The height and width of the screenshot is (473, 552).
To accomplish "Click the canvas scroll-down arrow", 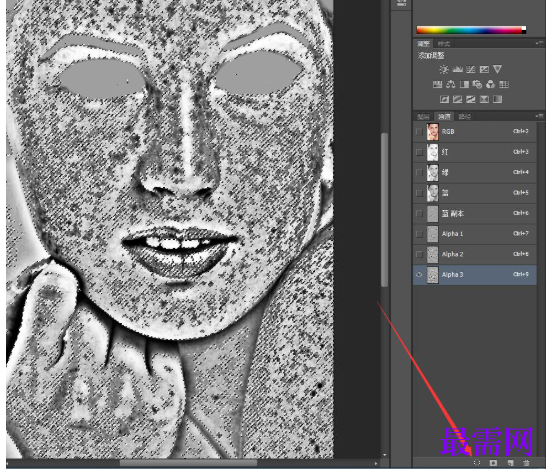I will pyautogui.click(x=384, y=455).
